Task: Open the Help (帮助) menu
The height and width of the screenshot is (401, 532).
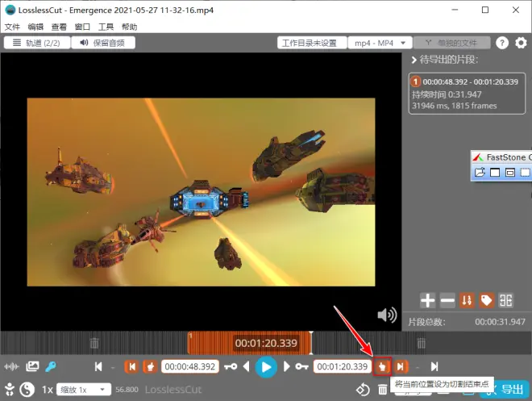Action: [x=129, y=27]
